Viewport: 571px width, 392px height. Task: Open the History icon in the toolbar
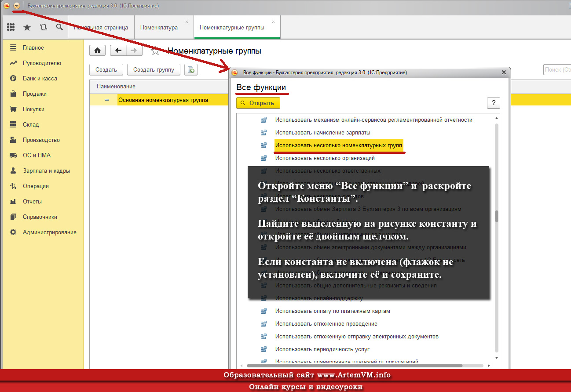[x=43, y=27]
